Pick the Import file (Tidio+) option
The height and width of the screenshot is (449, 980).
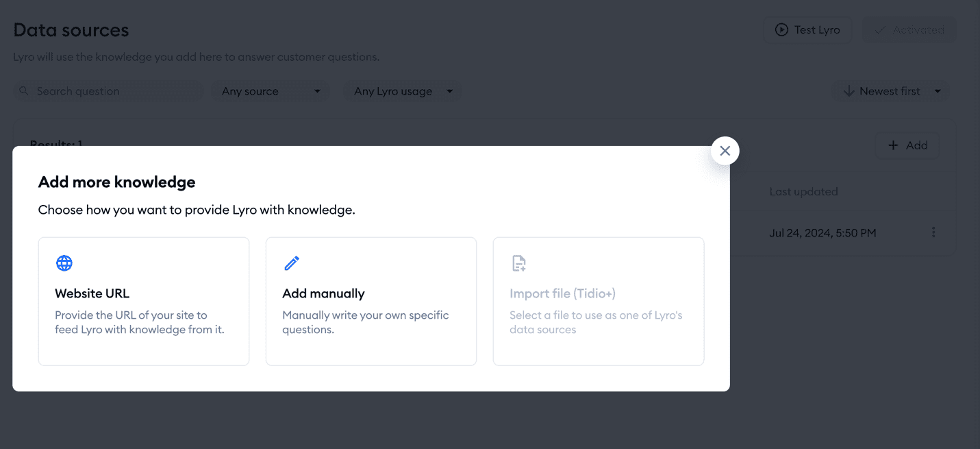(x=562, y=293)
